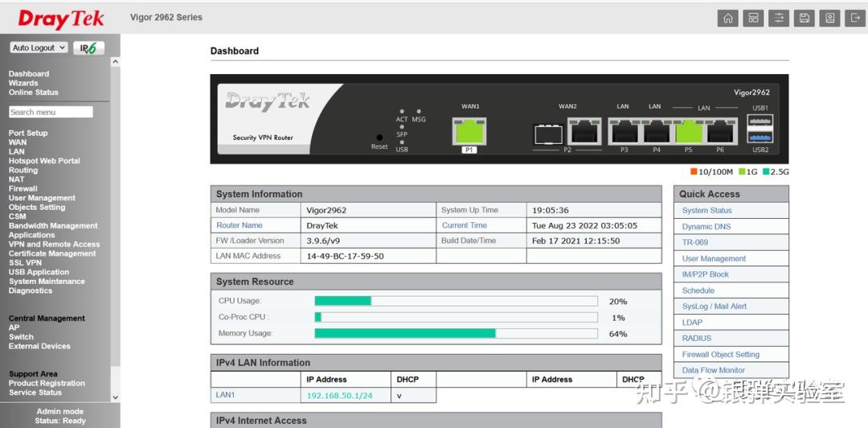Open Online Status in the sidebar
This screenshot has height=428, width=868.
point(33,93)
